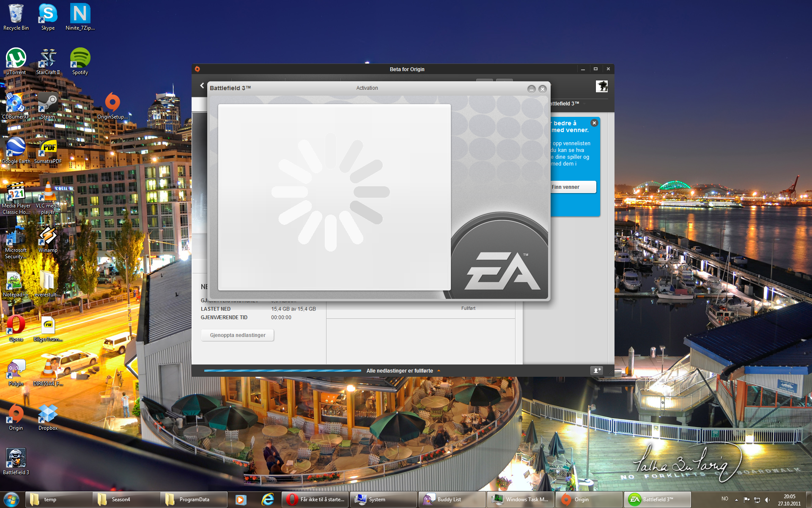Image resolution: width=812 pixels, height=508 pixels.
Task: Click the '15,4 GB av 15,4 GB' value
Action: coord(294,309)
